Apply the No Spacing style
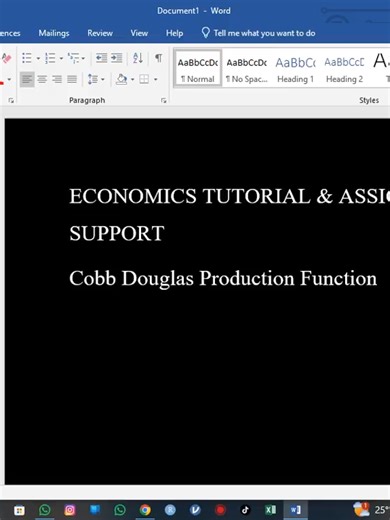390x520 pixels. click(247, 69)
